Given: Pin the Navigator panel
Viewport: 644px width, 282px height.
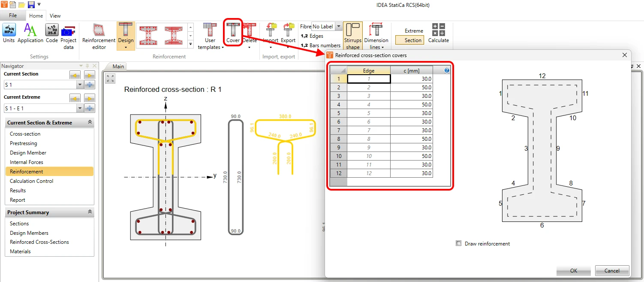Looking at the screenshot, I should click(87, 66).
